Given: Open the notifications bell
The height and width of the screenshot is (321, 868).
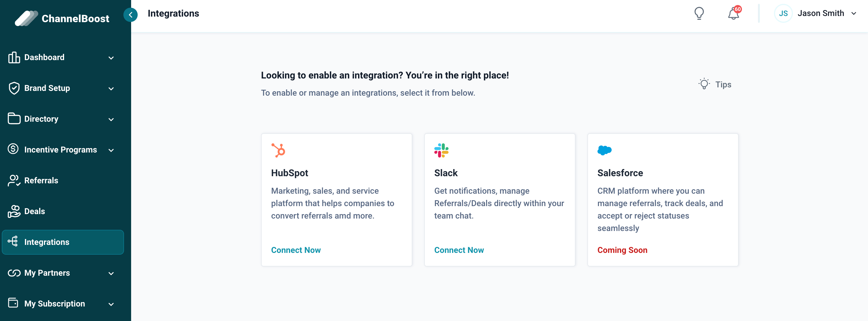Looking at the screenshot, I should tap(733, 14).
